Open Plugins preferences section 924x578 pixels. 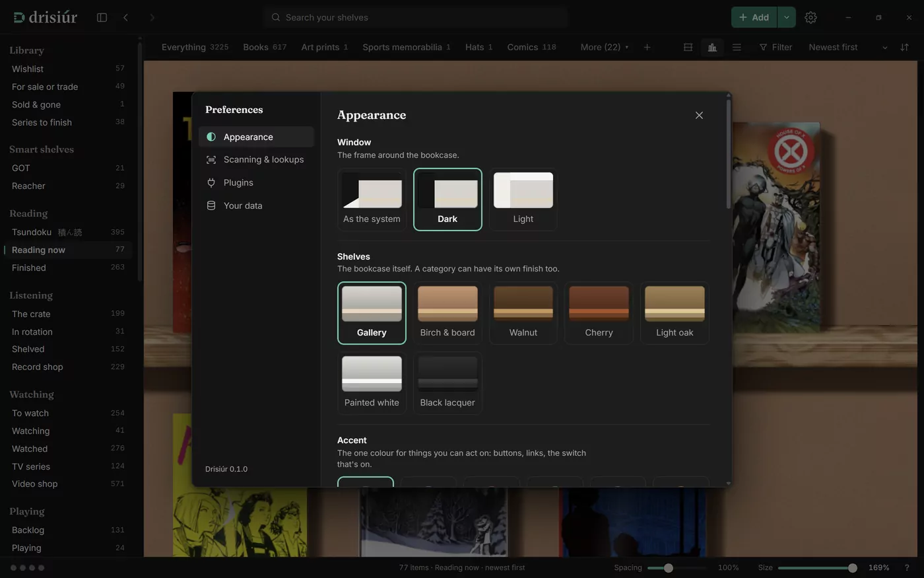click(x=256, y=182)
